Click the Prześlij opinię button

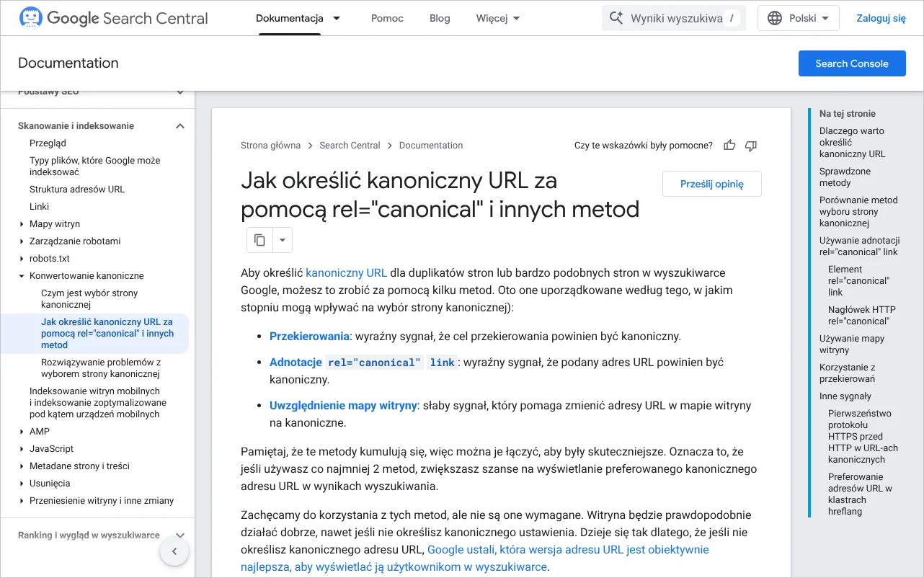(712, 184)
